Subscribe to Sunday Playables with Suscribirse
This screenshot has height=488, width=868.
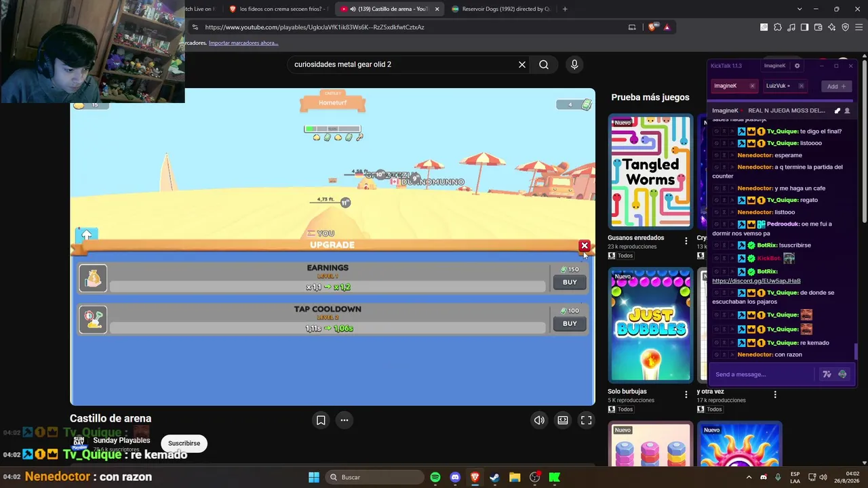(184, 443)
